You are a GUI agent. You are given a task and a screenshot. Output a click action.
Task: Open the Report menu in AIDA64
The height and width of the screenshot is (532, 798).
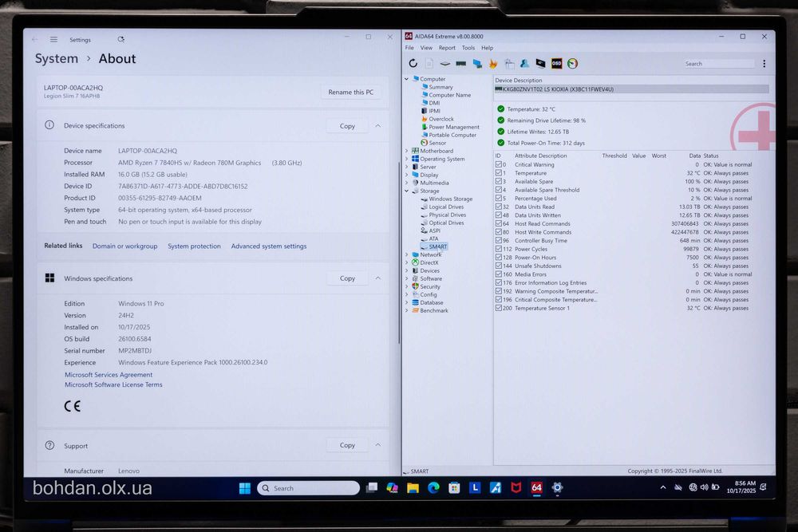(x=447, y=48)
